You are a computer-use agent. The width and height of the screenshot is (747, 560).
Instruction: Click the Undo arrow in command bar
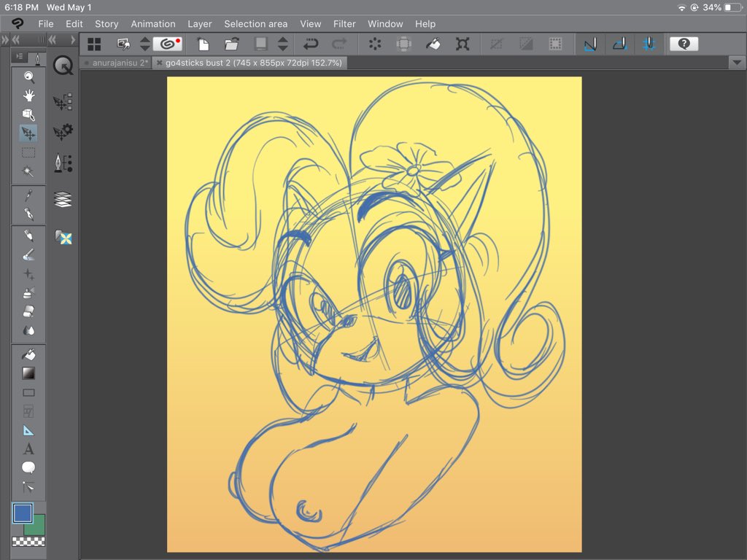(x=311, y=44)
